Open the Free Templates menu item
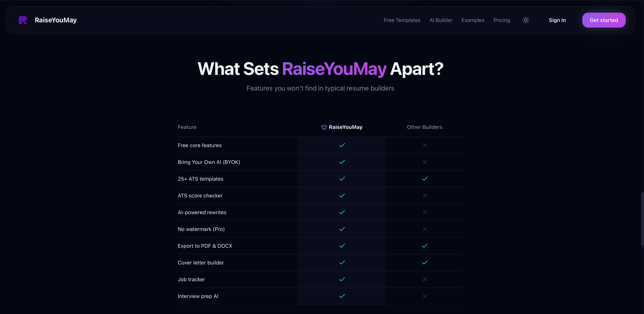Screen dimensions: 644x314 pyautogui.click(x=402, y=20)
